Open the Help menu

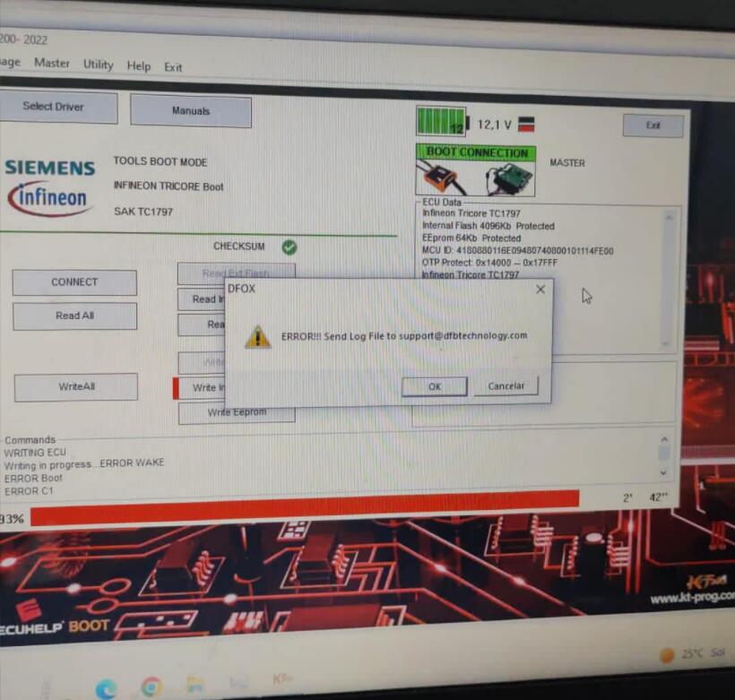(x=139, y=66)
